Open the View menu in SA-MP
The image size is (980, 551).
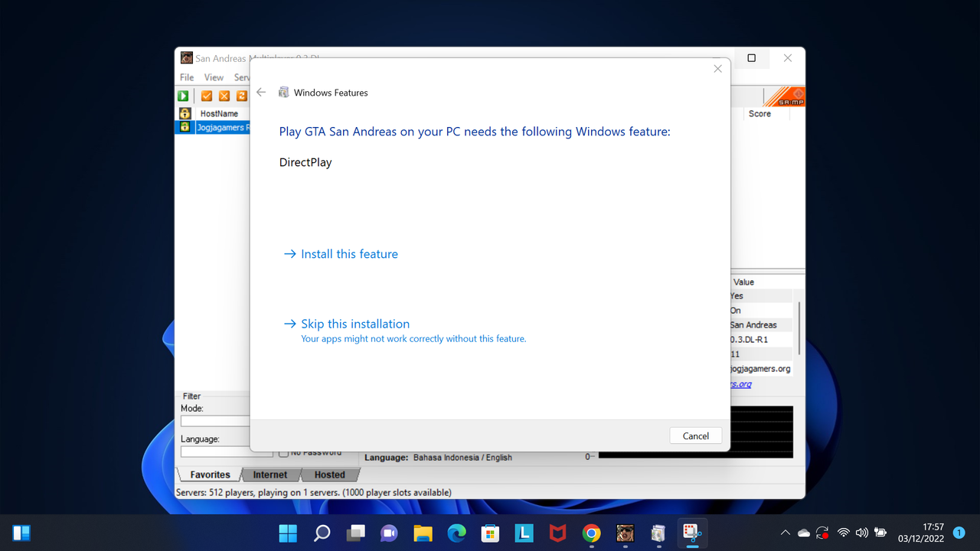coord(214,77)
